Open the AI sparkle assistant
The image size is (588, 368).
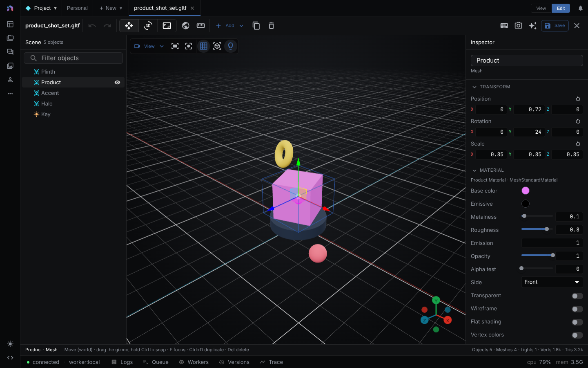(532, 26)
